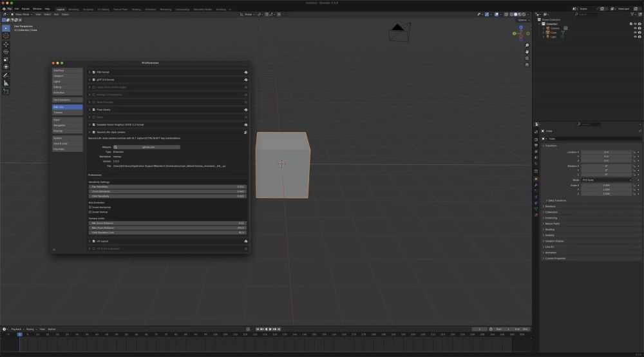
Task: Click the viewport pan hand icon
Action: (x=527, y=52)
